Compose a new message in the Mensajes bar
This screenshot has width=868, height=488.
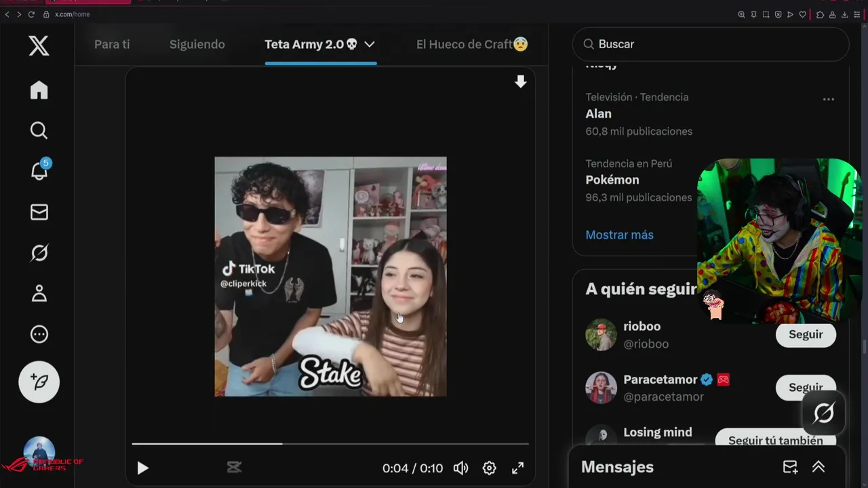[x=790, y=467]
